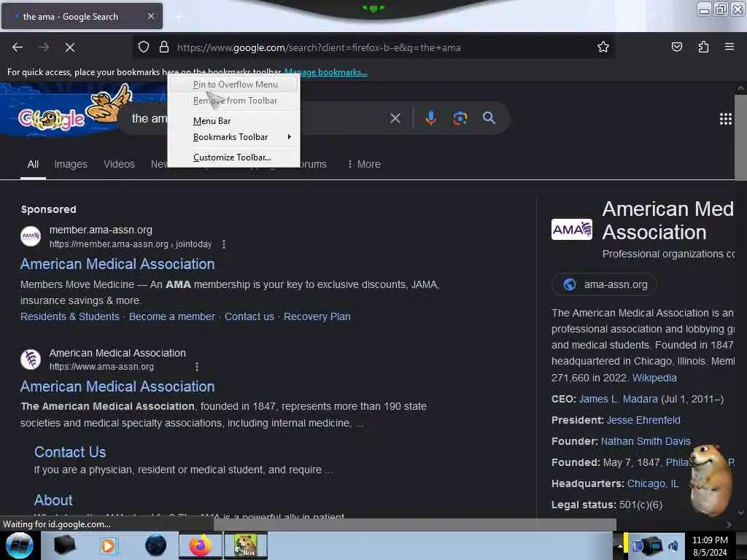Viewport: 747px width, 560px height.
Task: Open sponsored American Medical Association link
Action: click(x=117, y=264)
